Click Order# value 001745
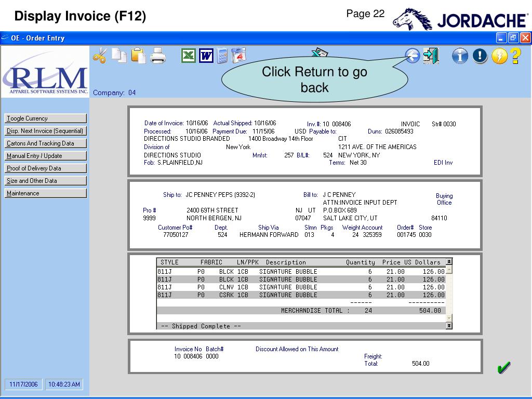Viewport: 532px width, 399px height. tap(406, 235)
